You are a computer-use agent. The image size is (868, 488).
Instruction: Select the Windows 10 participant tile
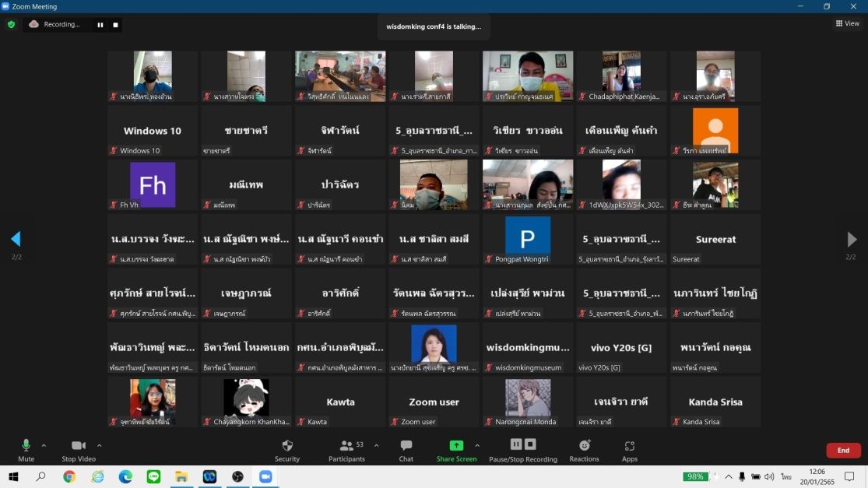153,131
